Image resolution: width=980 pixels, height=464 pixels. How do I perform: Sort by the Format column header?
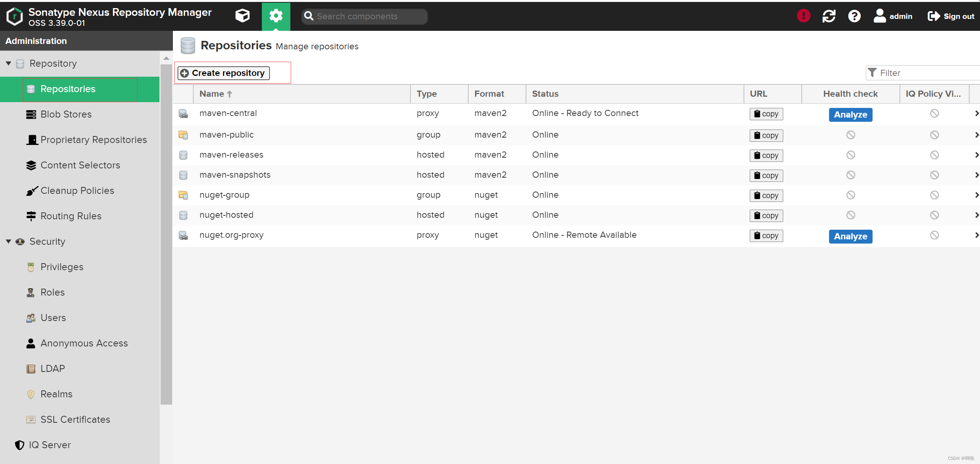pos(497,94)
